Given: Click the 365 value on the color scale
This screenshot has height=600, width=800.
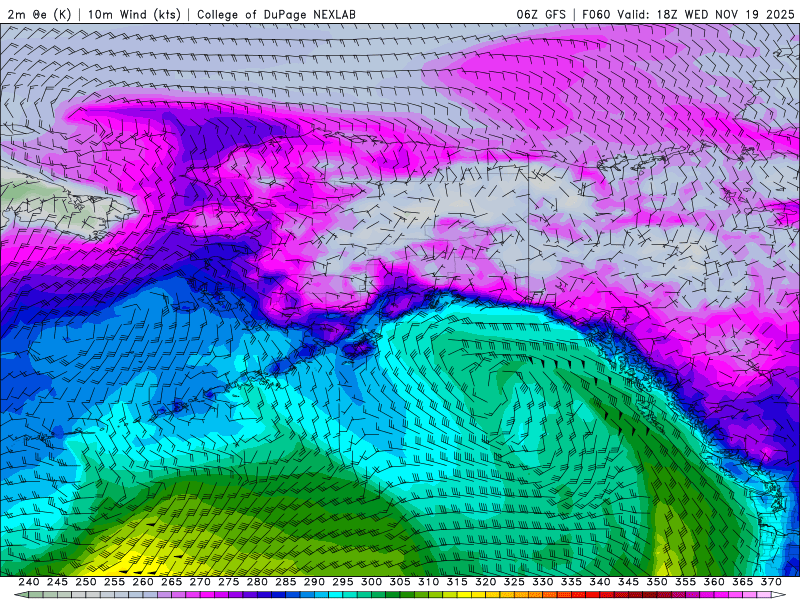Looking at the screenshot, I should coord(743,582).
